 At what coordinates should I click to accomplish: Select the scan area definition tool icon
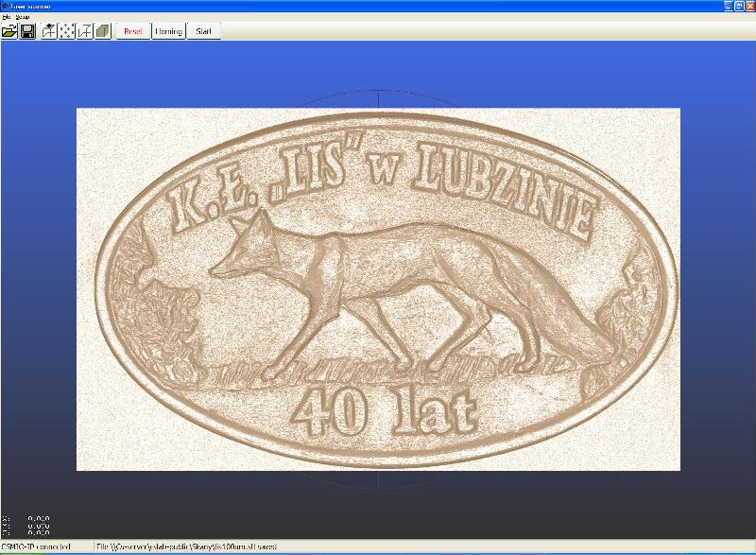[49, 31]
